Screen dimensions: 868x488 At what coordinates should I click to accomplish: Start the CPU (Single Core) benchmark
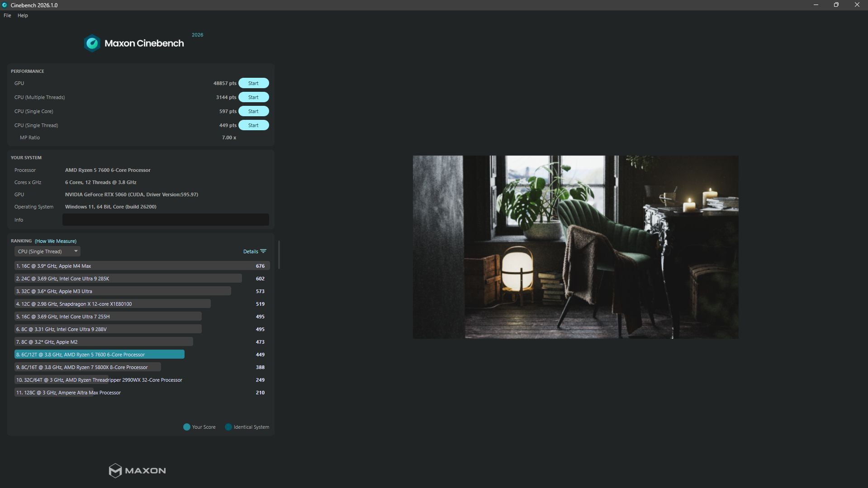click(x=253, y=111)
